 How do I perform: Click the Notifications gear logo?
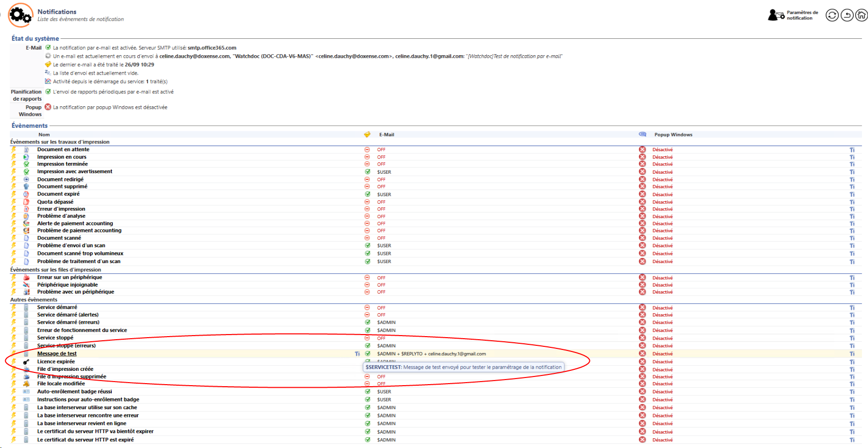point(20,15)
